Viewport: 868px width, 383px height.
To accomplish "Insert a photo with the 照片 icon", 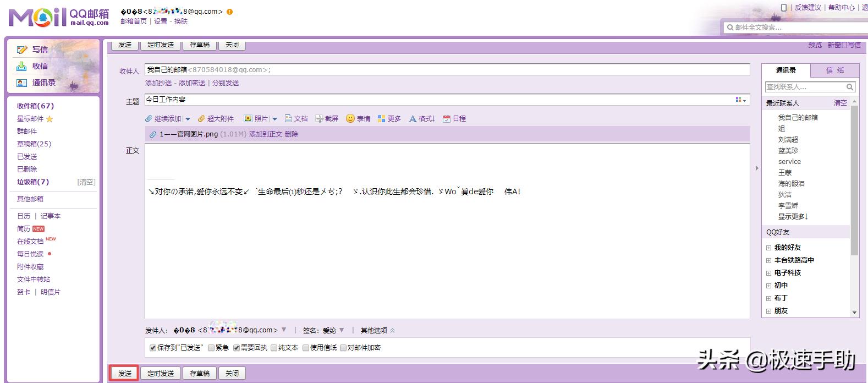I will 248,119.
